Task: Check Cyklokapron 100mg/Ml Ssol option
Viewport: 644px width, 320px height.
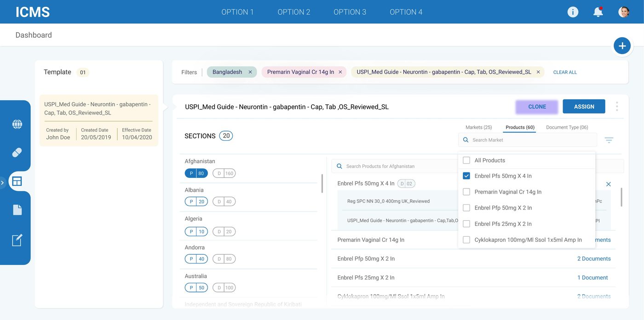Action: [466, 240]
